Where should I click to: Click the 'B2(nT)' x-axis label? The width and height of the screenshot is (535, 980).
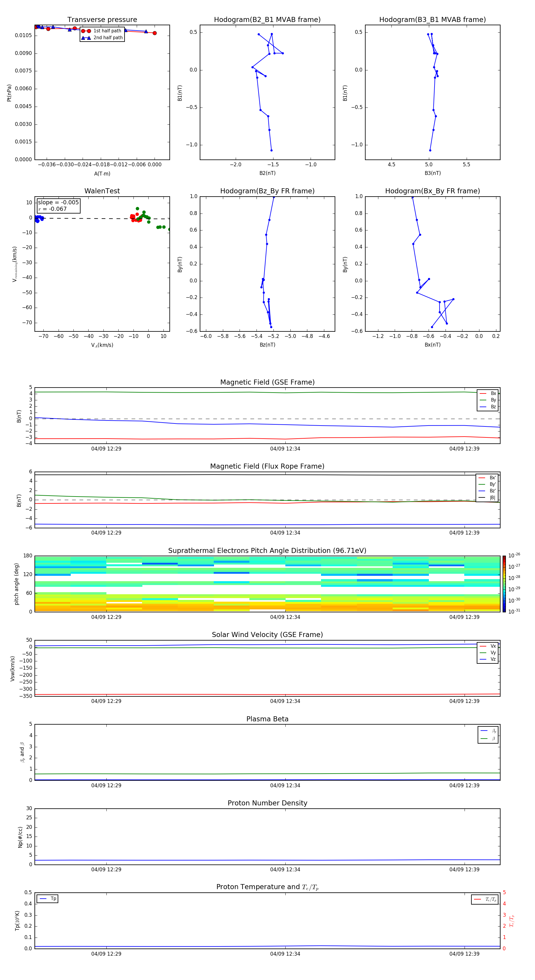[x=267, y=173]
